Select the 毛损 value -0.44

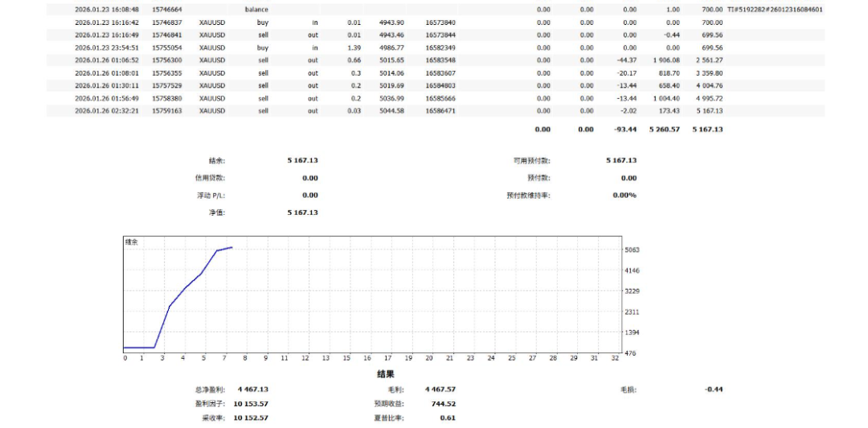[714, 389]
